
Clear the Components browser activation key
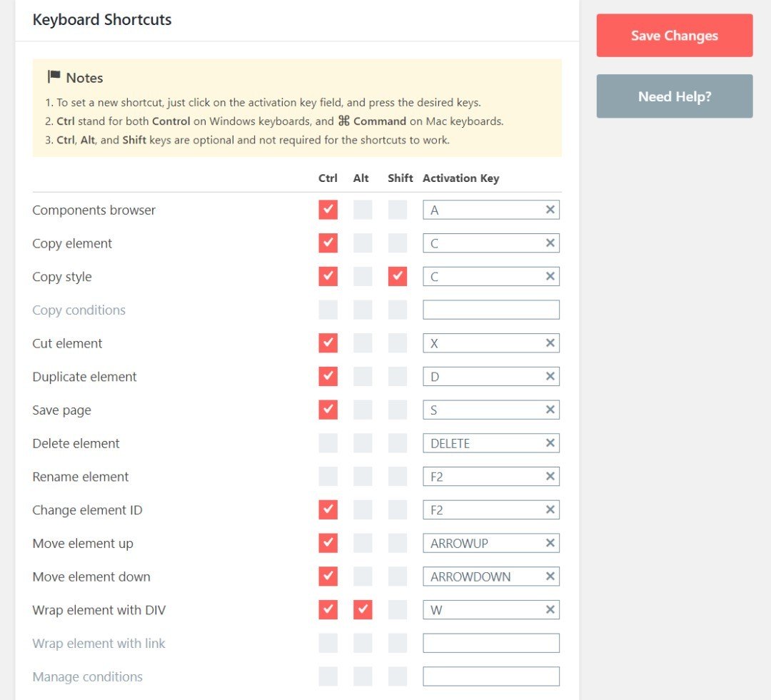(x=550, y=210)
